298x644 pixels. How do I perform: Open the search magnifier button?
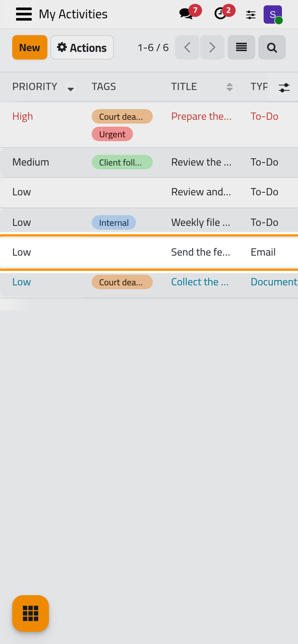point(272,47)
